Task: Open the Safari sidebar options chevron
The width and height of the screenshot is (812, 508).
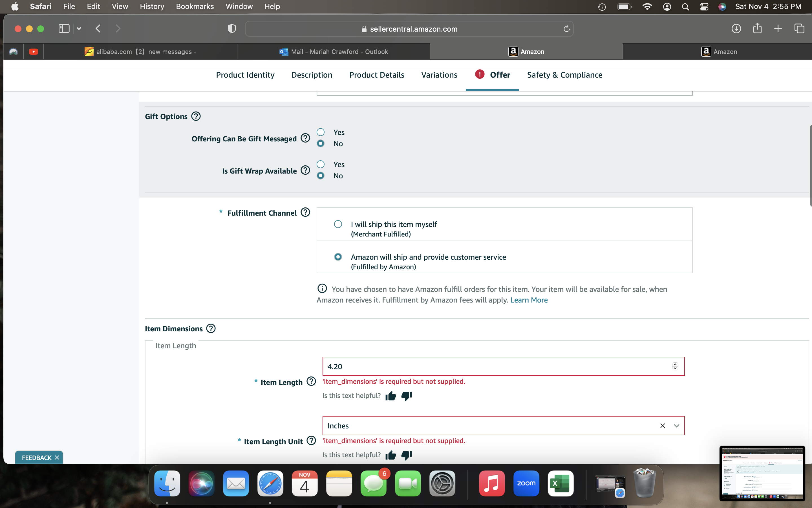Action: coord(79,29)
